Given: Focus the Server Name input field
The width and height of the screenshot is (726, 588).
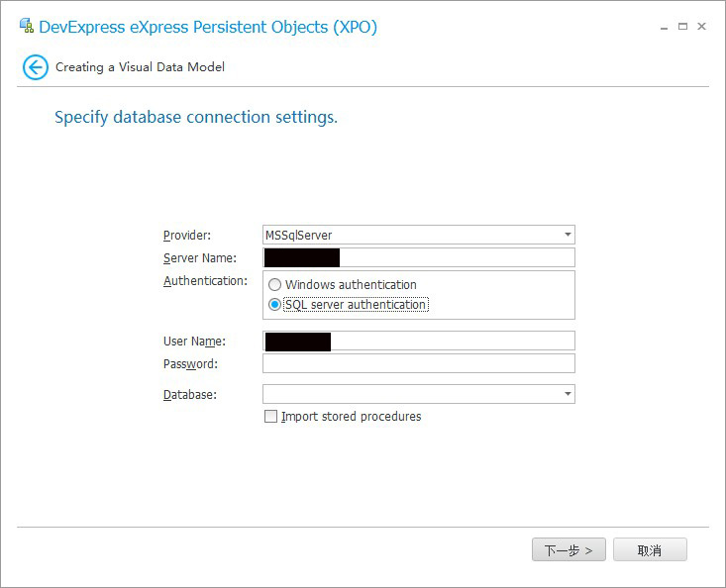Looking at the screenshot, I should (456, 258).
